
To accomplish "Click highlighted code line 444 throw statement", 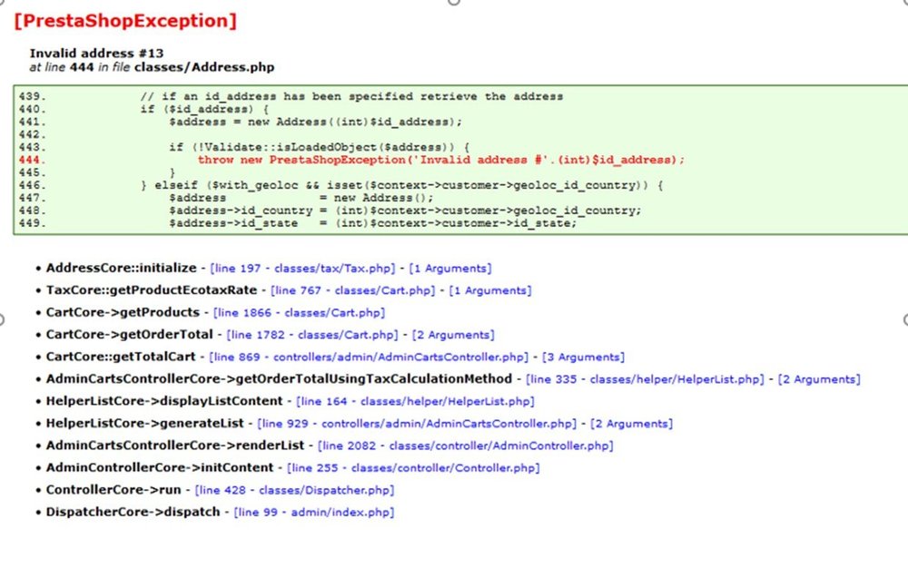I will pos(440,161).
